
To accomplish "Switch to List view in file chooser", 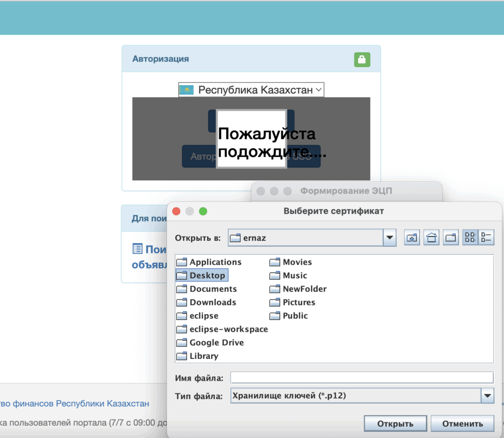I will click(470, 238).
